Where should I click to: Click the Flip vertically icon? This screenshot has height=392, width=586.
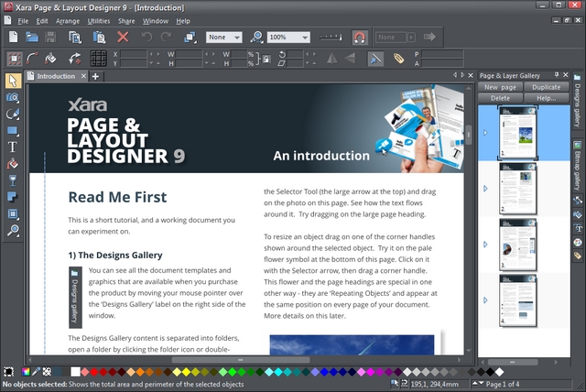350,59
